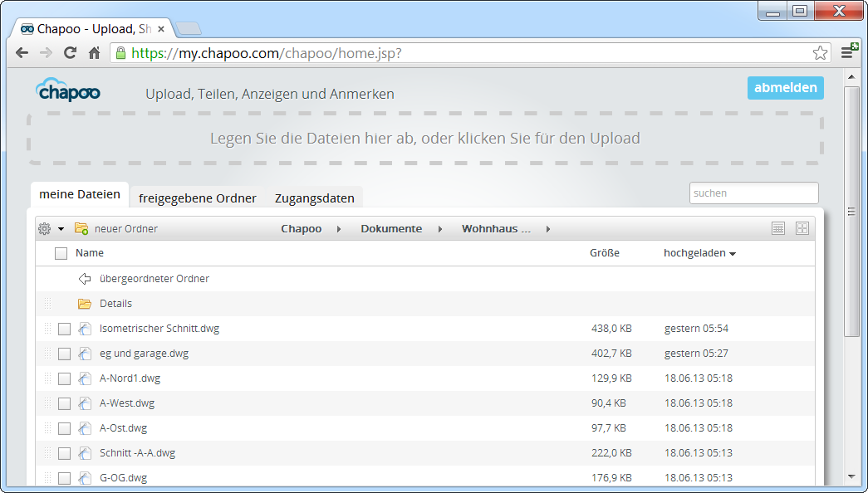Image resolution: width=868 pixels, height=493 pixels.
Task: Click the Chapoo logo
Action: 68,90
